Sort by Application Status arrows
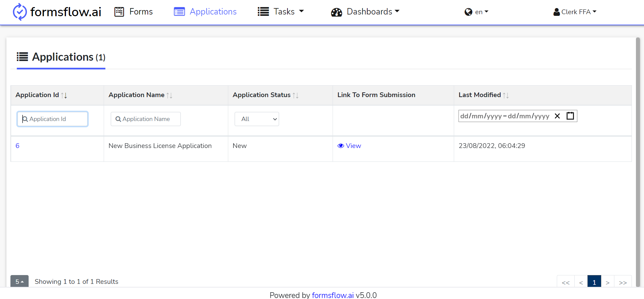 point(296,95)
